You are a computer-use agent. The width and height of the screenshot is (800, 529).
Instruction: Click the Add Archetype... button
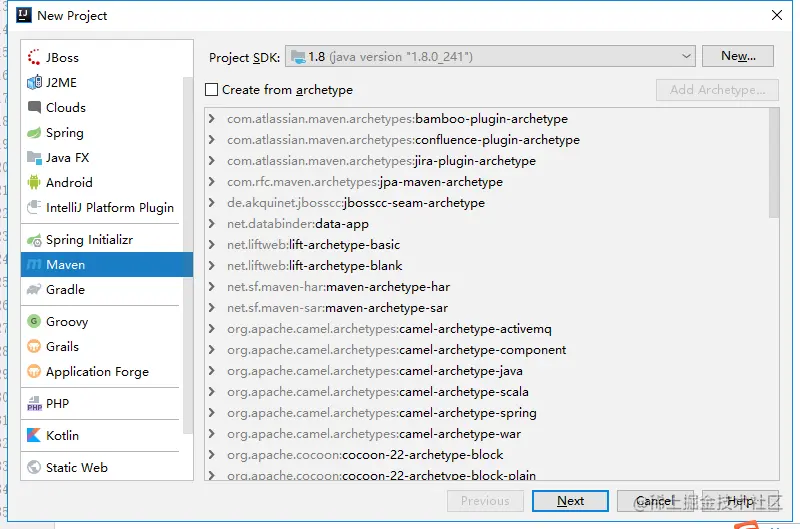point(717,90)
